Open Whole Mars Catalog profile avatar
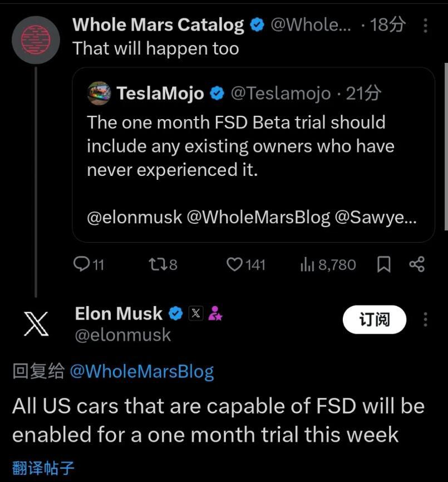The width and height of the screenshot is (448, 482). [x=36, y=40]
